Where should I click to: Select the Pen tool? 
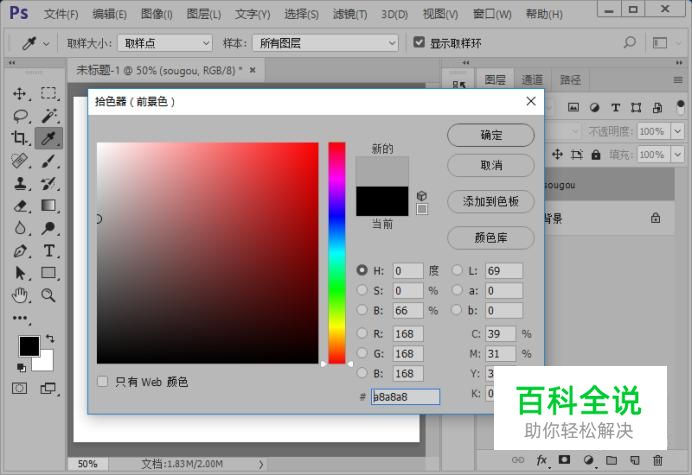[x=20, y=251]
